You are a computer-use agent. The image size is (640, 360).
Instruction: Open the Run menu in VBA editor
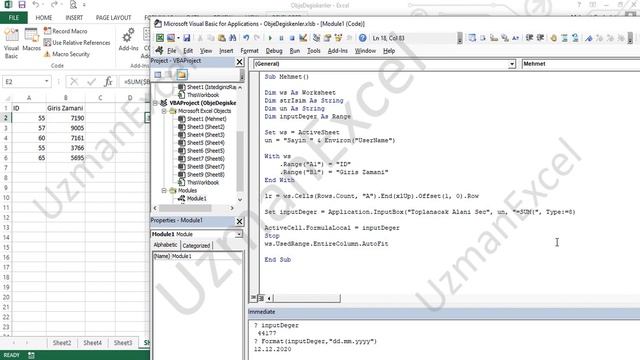tap(295, 51)
